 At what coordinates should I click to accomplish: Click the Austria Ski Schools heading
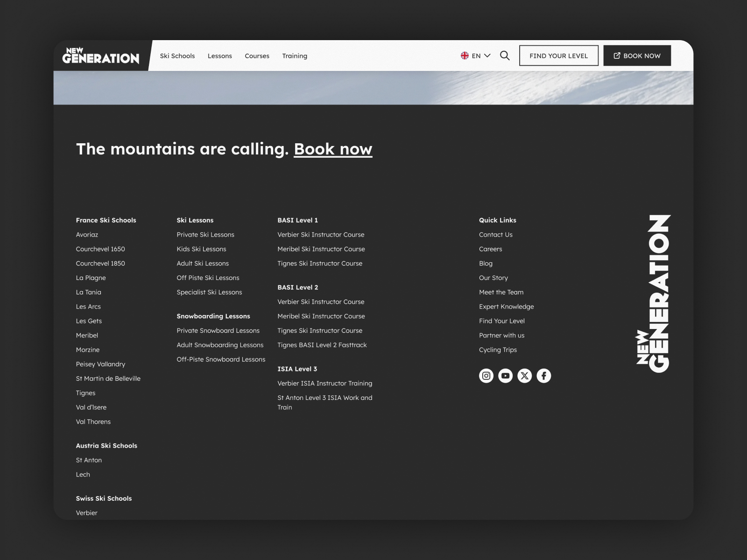pyautogui.click(x=106, y=446)
